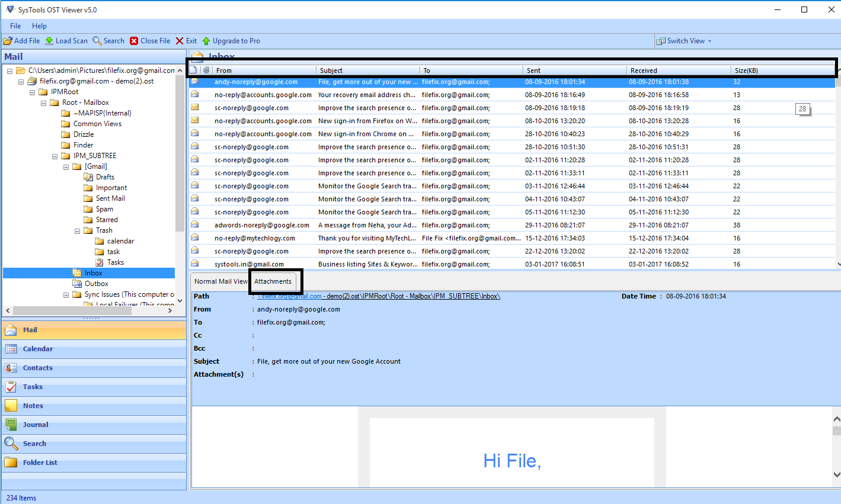Click the Outbox folder icon
The height and width of the screenshot is (504, 841).
tap(77, 284)
